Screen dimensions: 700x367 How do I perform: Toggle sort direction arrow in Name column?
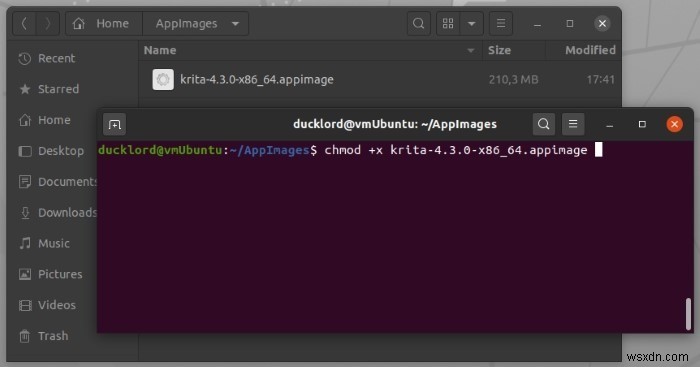(x=471, y=51)
